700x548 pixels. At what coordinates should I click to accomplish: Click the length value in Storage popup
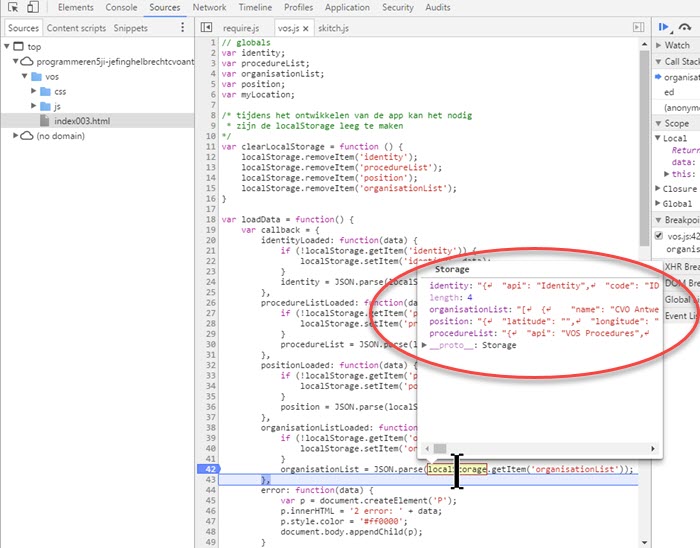coord(470,298)
